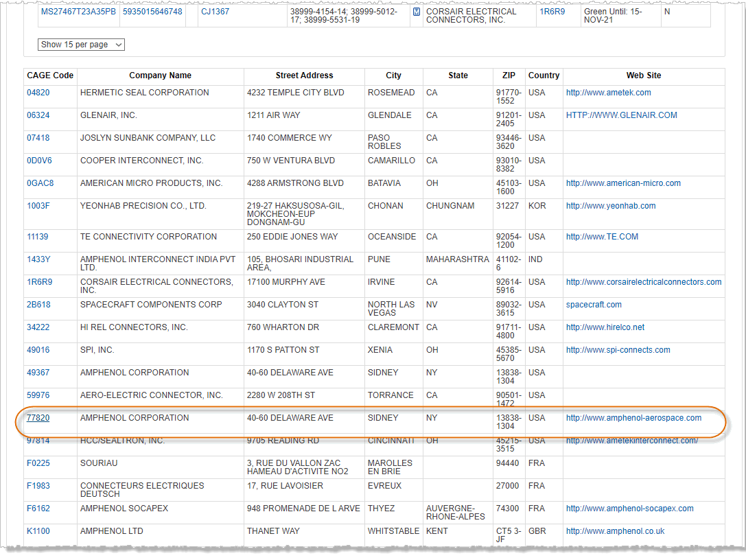Open CAGE code 77820 for Amphenol Corporation
Viewport: 746px width, 560px height.
[38, 417]
